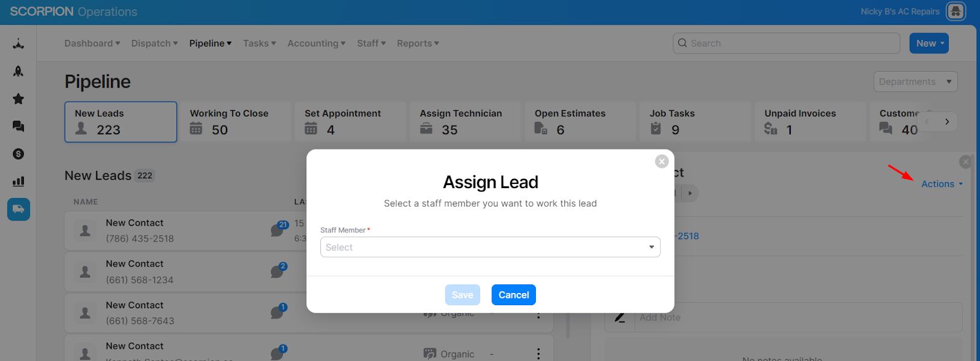Open the Reports menu

coord(418,44)
